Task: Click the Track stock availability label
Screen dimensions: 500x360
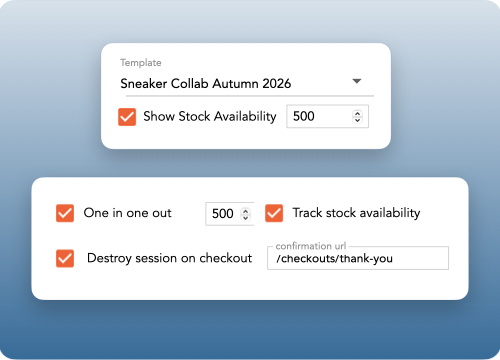Action: tap(356, 213)
